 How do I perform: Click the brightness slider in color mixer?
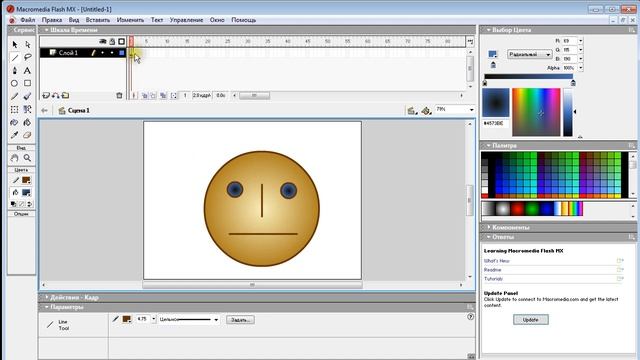[x=568, y=112]
